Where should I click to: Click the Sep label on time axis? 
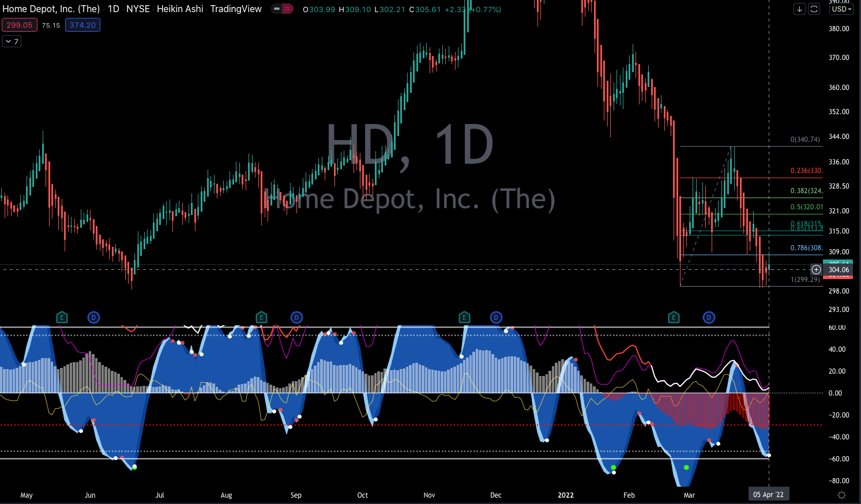pos(296,495)
